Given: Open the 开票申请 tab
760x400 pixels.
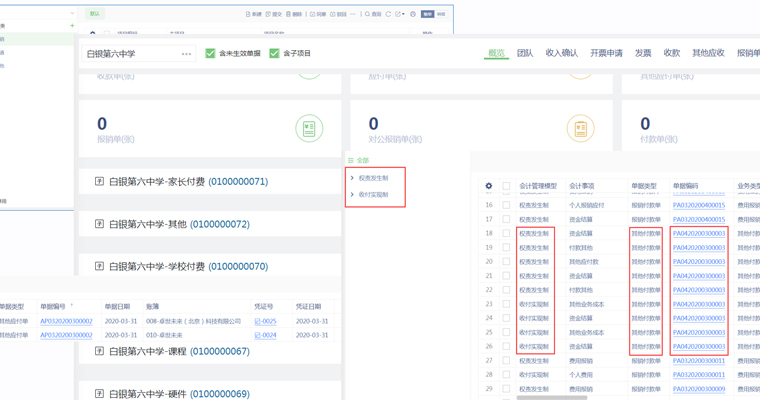Looking at the screenshot, I should (x=606, y=53).
